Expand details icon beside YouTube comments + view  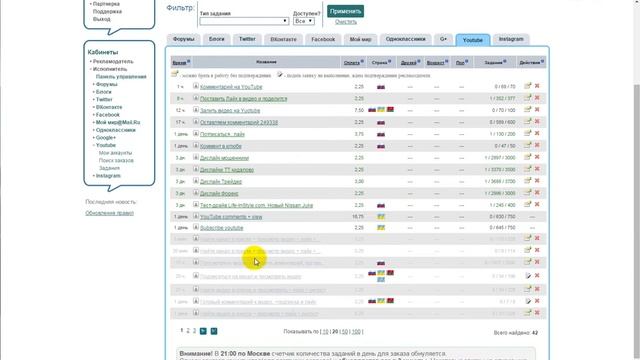pos(196,216)
